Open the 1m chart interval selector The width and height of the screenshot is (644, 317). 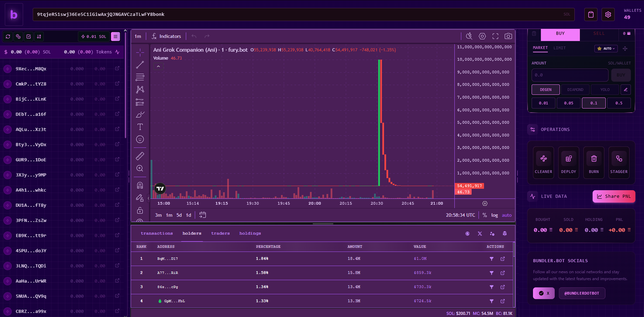138,36
